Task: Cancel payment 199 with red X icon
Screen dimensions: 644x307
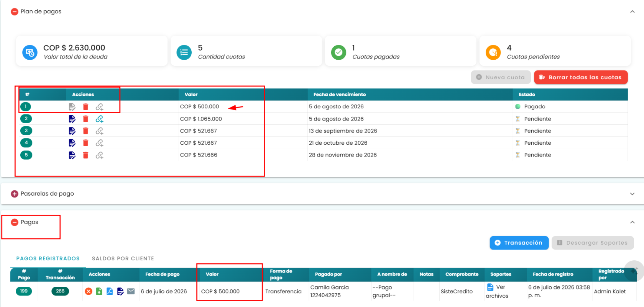Action: 89,291
